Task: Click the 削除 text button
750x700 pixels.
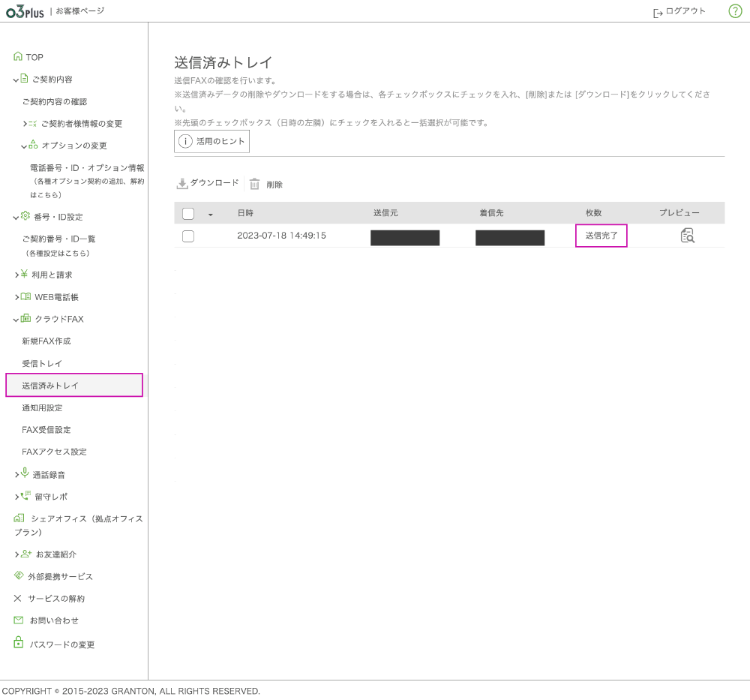Action: point(274,185)
